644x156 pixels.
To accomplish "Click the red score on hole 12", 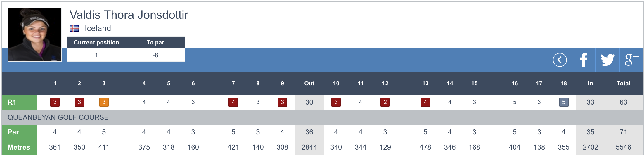I will [385, 102].
